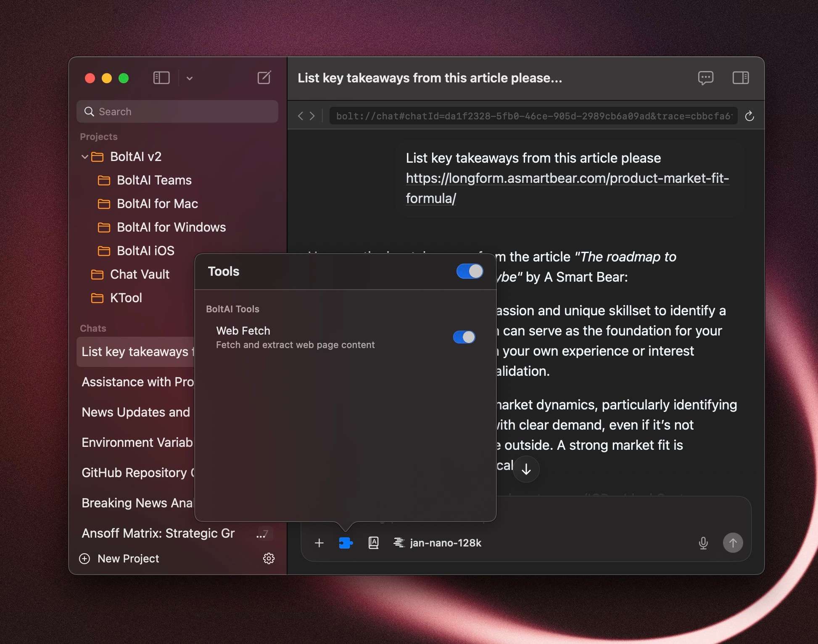The image size is (818, 644).
Task: Reload using the refresh icon
Action: tap(749, 116)
